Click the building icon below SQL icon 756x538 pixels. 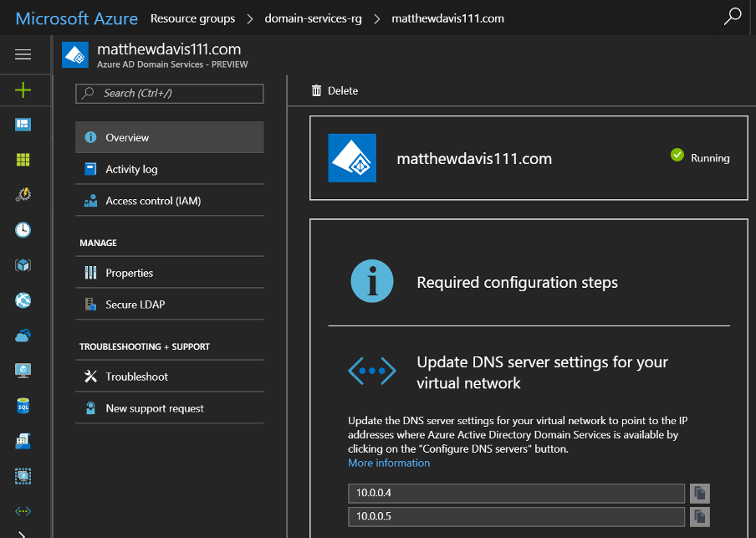23,441
